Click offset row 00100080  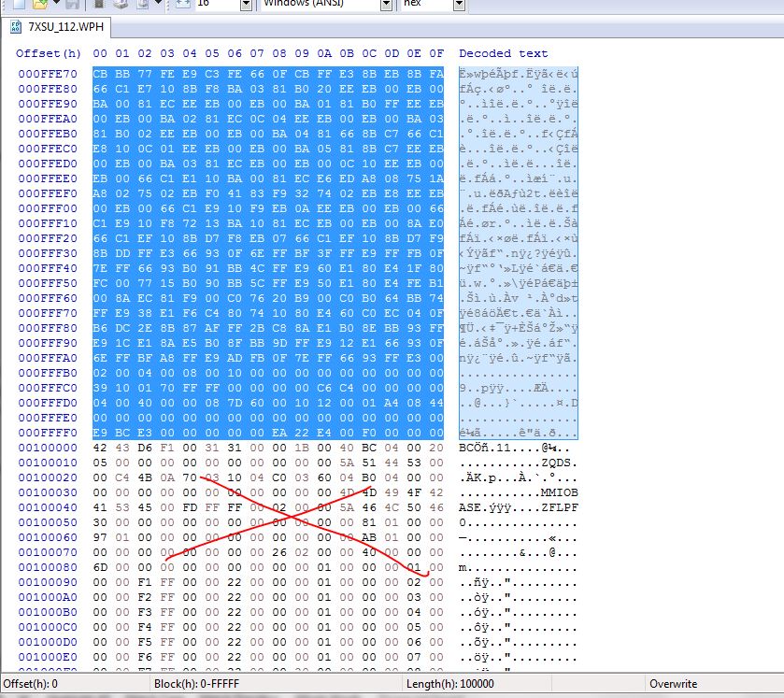tap(48, 567)
